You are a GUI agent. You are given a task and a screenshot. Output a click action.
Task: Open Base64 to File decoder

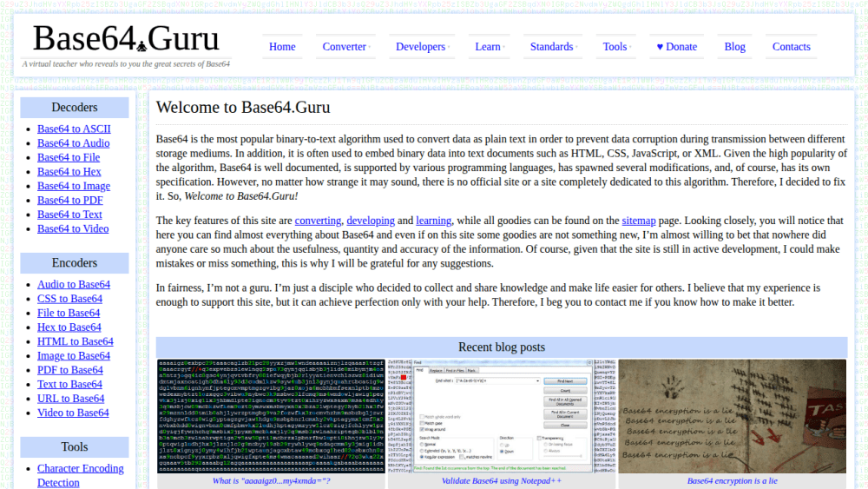tap(69, 158)
